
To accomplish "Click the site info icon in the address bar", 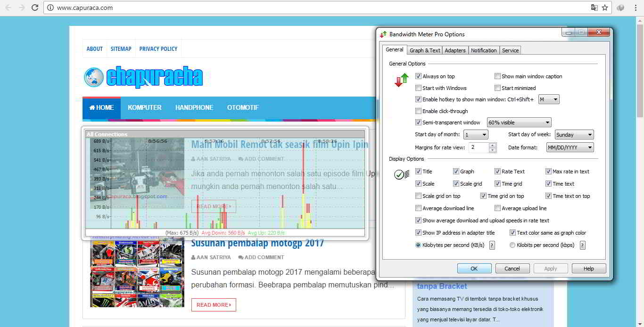I will [x=50, y=8].
